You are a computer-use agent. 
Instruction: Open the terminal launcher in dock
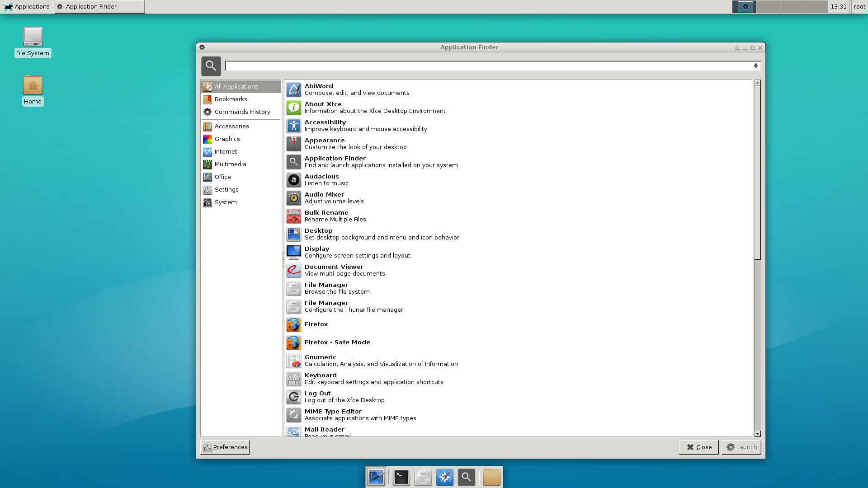click(401, 477)
